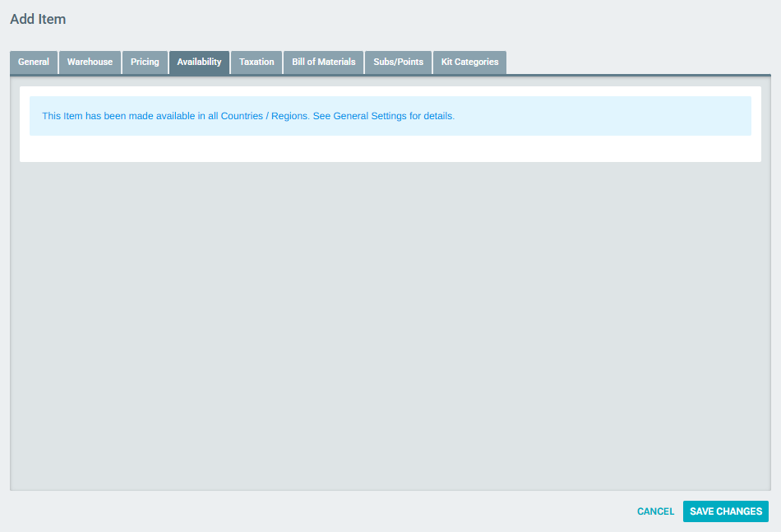The width and height of the screenshot is (781, 532).
Task: Navigate to General settings via its tab
Action: [x=33, y=62]
